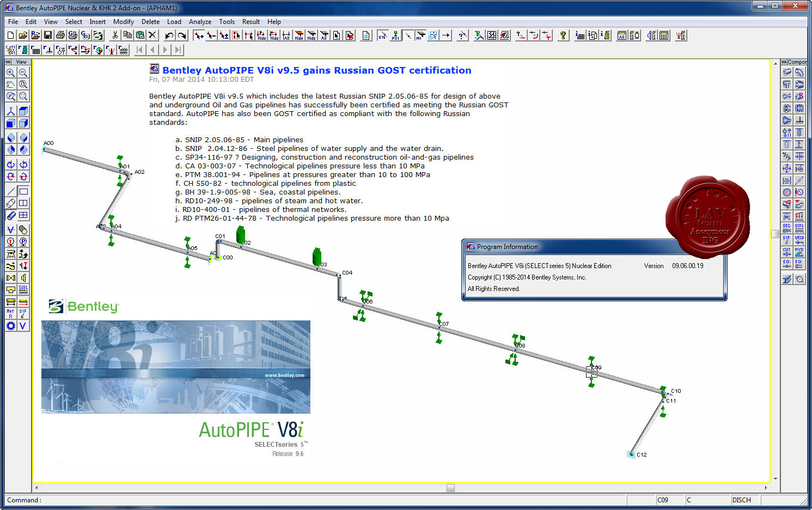The height and width of the screenshot is (510, 812).
Task: Click the horizontal scrollbar right arrow
Action: 766,488
